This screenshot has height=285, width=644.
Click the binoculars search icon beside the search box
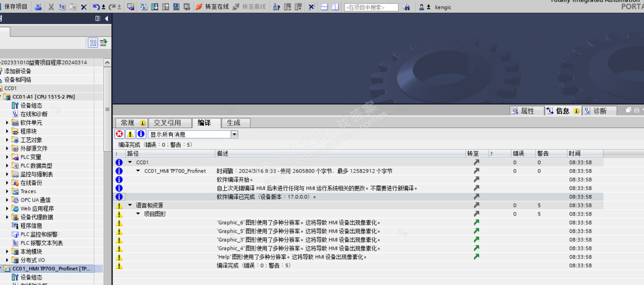pyautogui.click(x=406, y=7)
